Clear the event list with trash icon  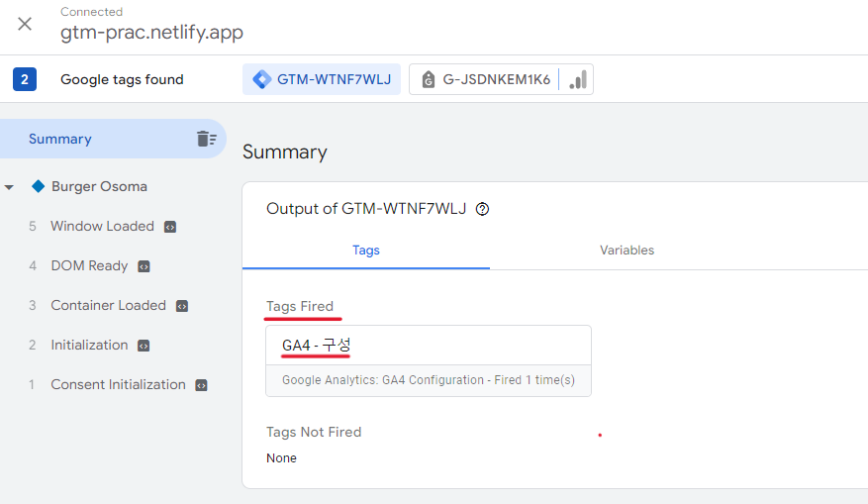point(207,139)
